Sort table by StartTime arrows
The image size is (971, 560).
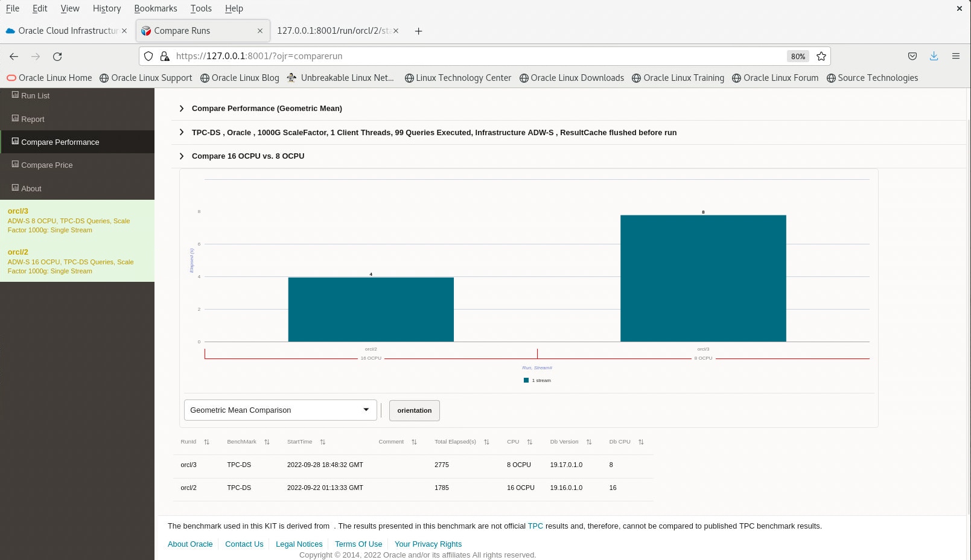click(322, 442)
